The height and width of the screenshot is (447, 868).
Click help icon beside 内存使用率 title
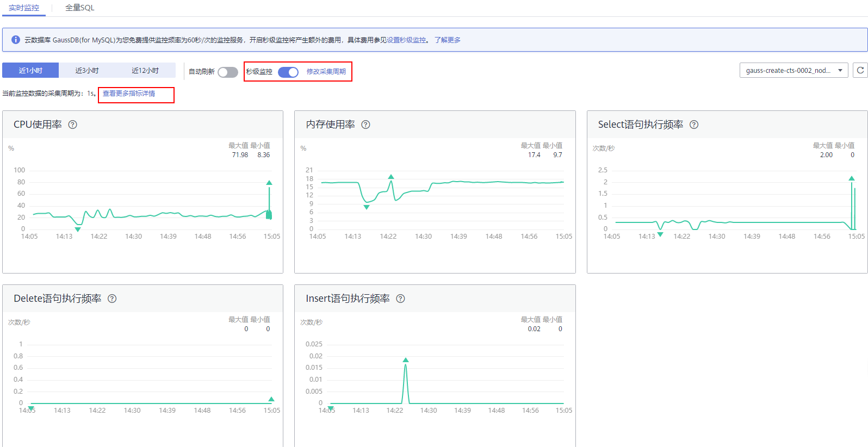point(365,125)
